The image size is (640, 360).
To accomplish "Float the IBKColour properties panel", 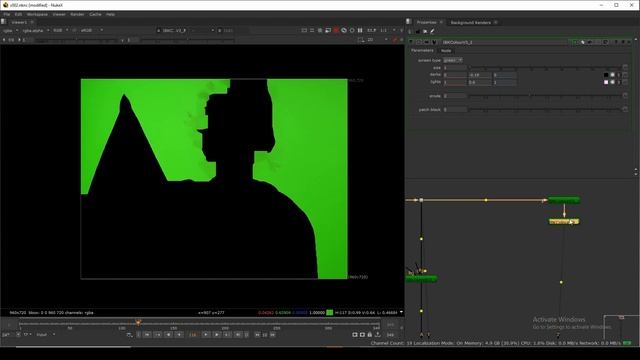I will tap(623, 42).
